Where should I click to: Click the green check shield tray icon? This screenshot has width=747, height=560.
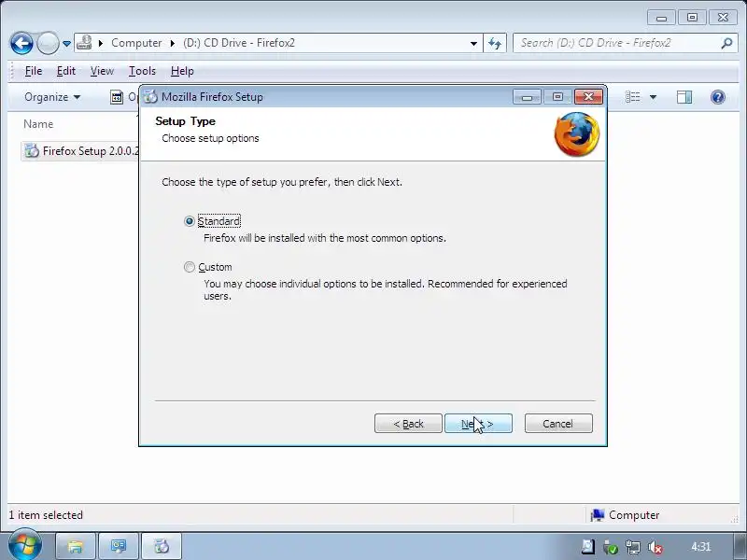coord(611,548)
